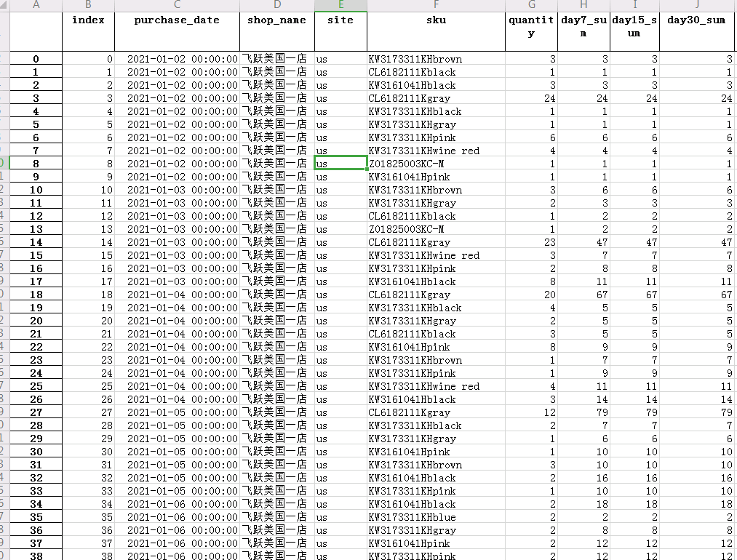
Task: Select column C by clicking its header
Action: pyautogui.click(x=176, y=6)
